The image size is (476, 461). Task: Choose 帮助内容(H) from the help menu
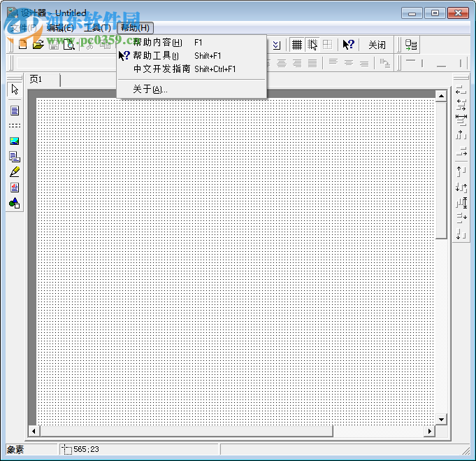[x=192, y=42]
